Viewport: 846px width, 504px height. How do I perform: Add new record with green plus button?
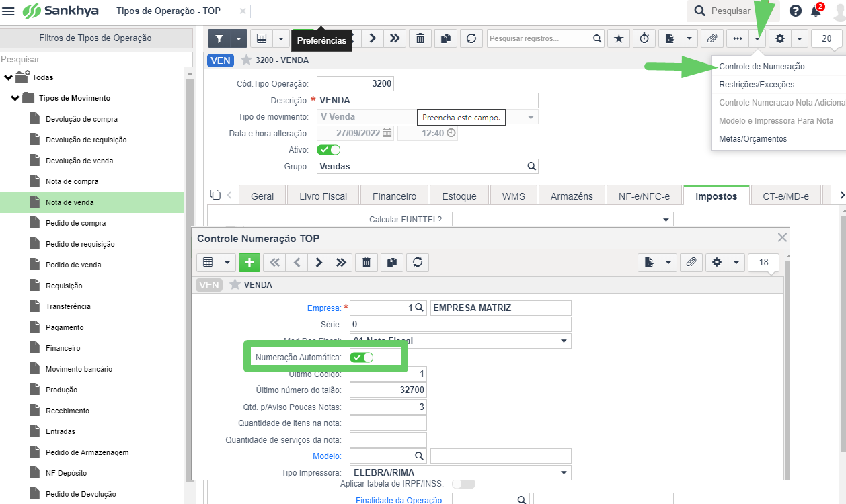tap(249, 262)
